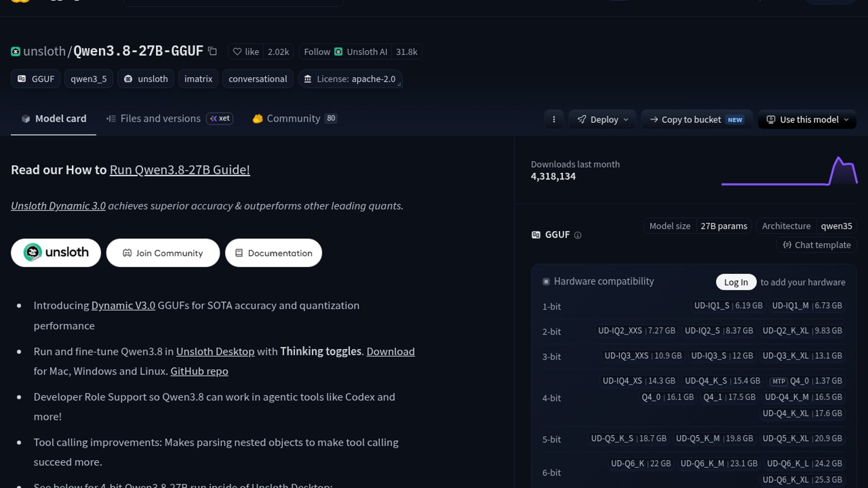Select the MTP Q4_0 1.37 GB quant
The image size is (868, 488).
click(806, 381)
